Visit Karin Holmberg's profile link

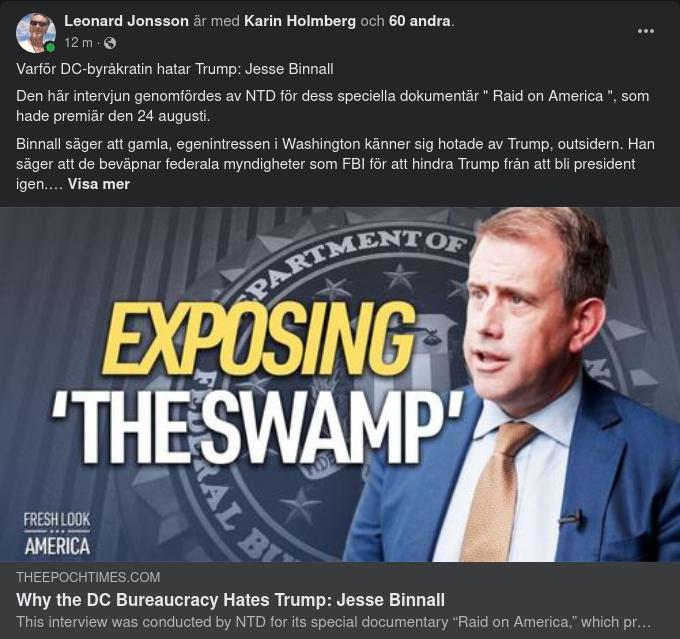tap(300, 21)
